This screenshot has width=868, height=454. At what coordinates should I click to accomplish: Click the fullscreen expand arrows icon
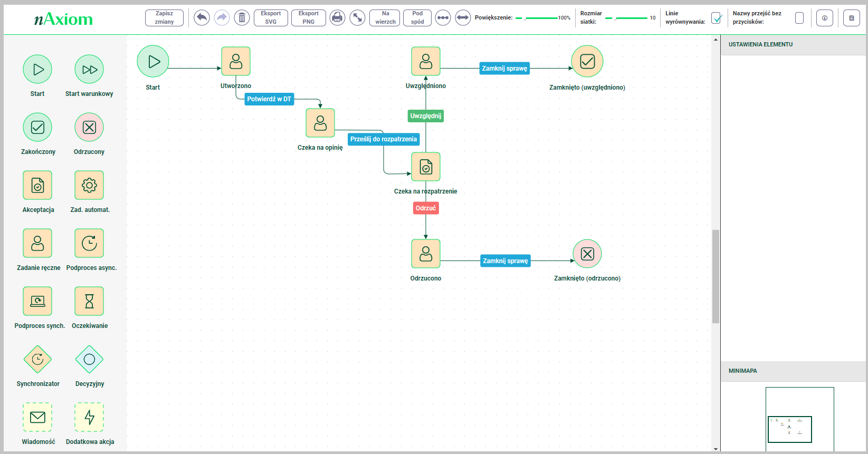pos(357,18)
